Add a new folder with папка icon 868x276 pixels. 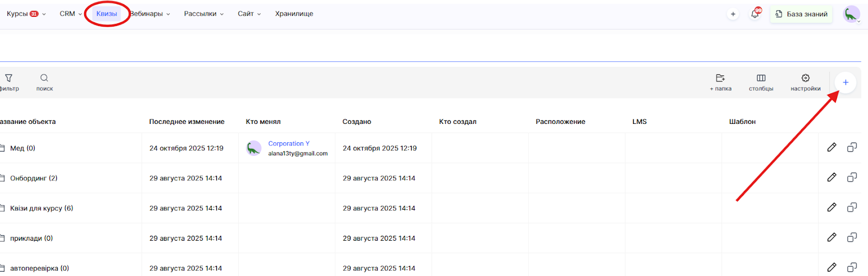coord(720,78)
